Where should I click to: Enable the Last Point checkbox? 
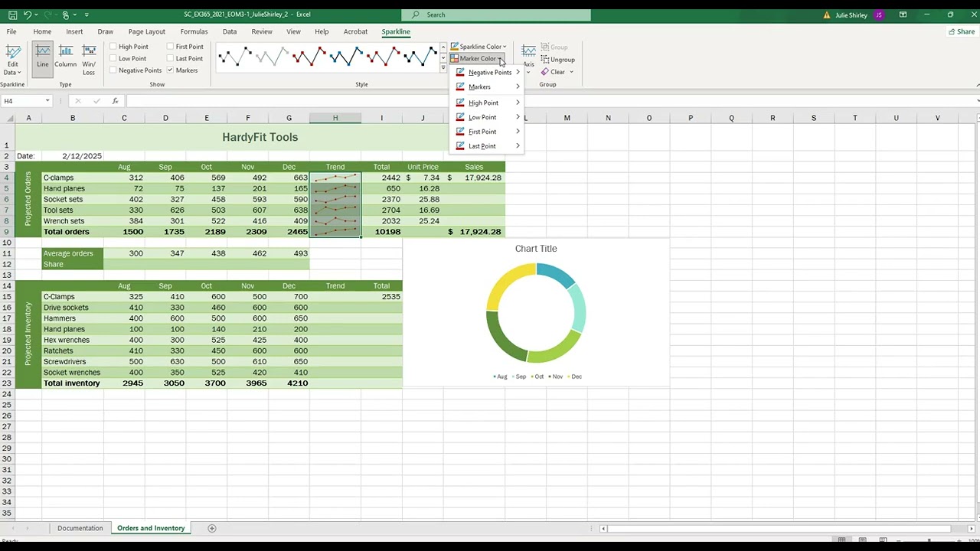[x=171, y=58]
